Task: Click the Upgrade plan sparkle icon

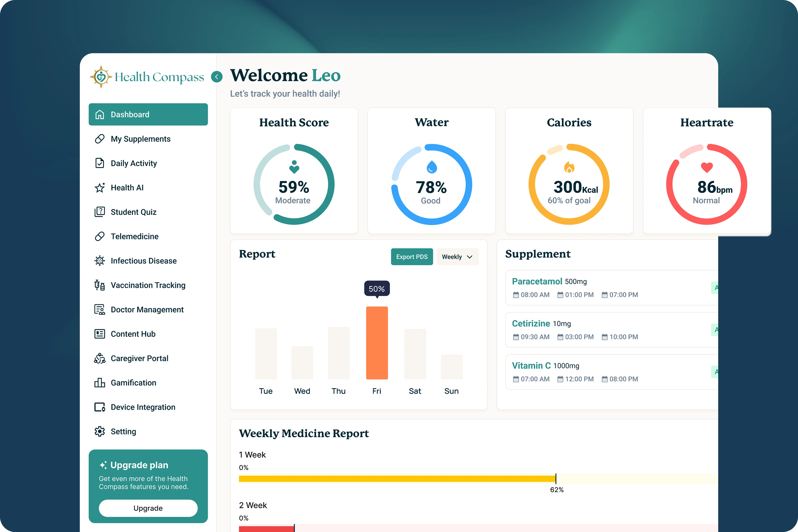Action: pos(104,465)
